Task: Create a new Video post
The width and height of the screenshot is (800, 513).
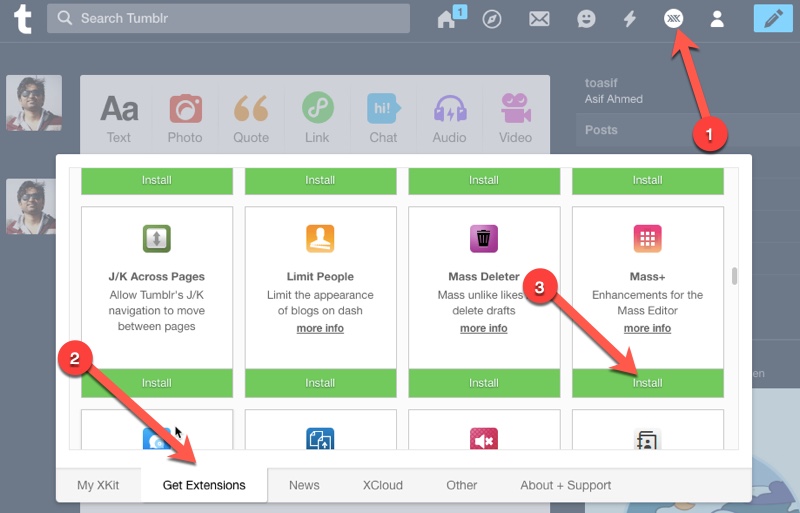Action: point(515,119)
